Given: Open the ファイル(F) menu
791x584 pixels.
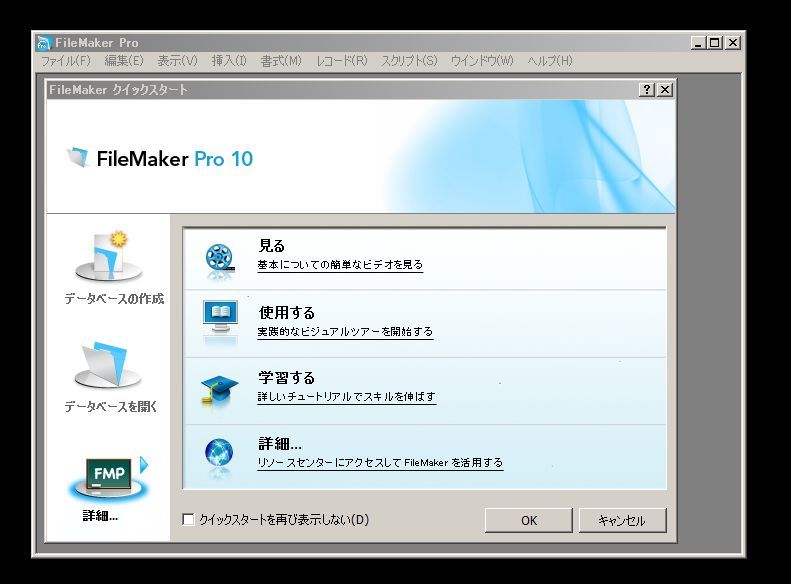Looking at the screenshot, I should tap(66, 61).
